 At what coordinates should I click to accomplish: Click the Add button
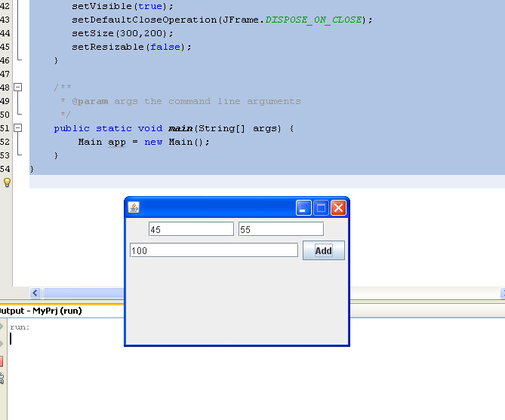[324, 250]
